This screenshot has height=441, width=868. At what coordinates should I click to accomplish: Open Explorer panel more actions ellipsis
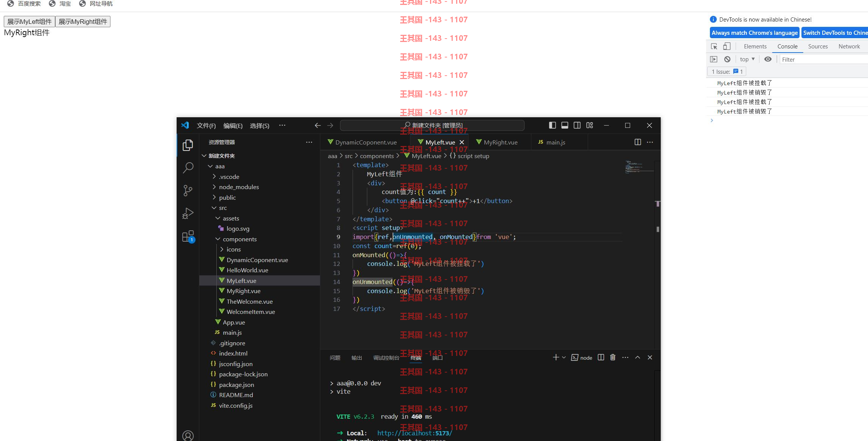point(309,142)
